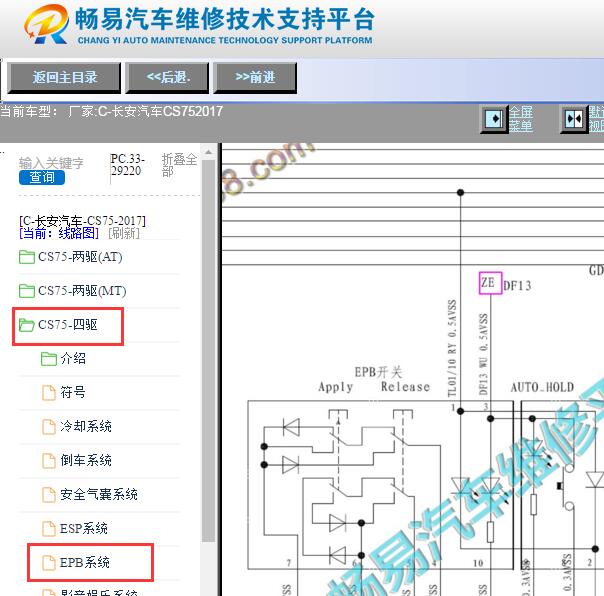The image size is (604, 596).
Task: Expand the CS75-两驱(MT) folder icon
Action: click(x=27, y=291)
